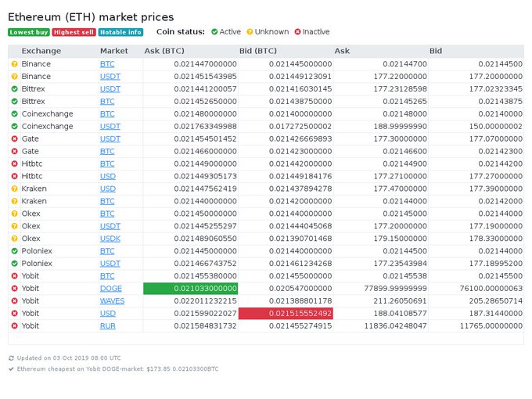
Task: Open the Kraken USD market link
Action: coord(108,189)
